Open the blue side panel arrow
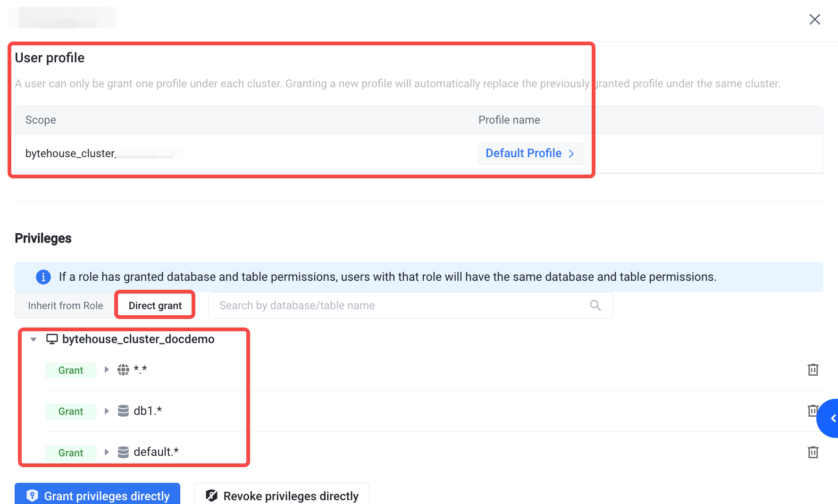The width and height of the screenshot is (838, 504). tap(829, 418)
